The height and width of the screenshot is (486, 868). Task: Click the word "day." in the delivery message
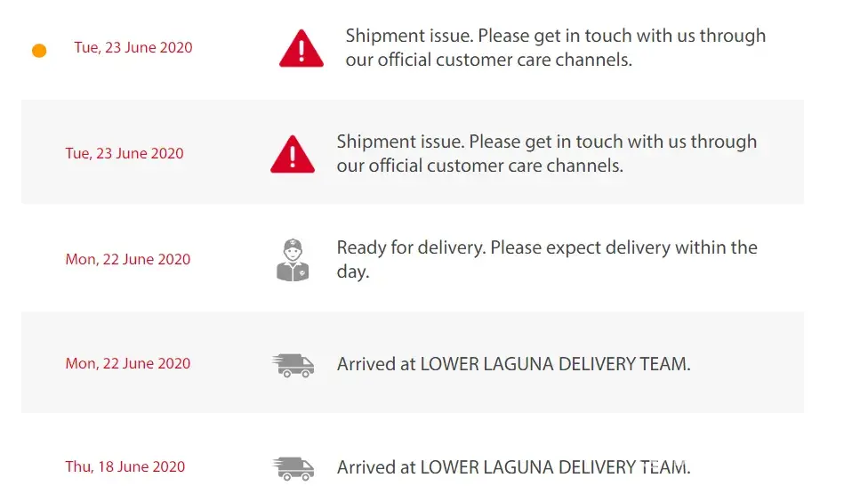pyautogui.click(x=353, y=271)
